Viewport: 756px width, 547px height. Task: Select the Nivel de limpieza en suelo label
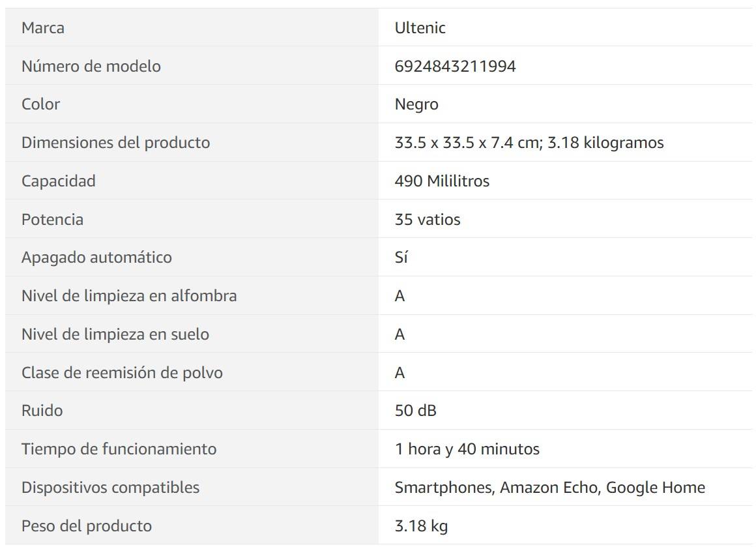[x=115, y=334]
